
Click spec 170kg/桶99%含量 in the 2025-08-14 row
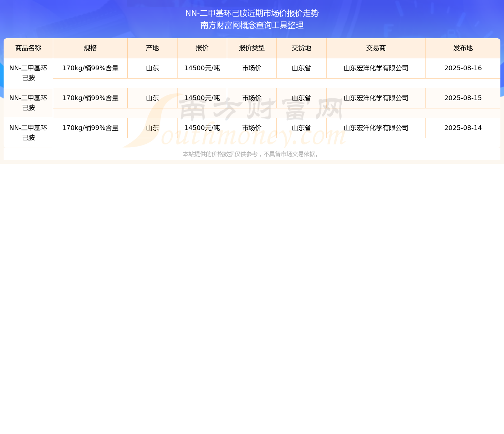(x=90, y=128)
